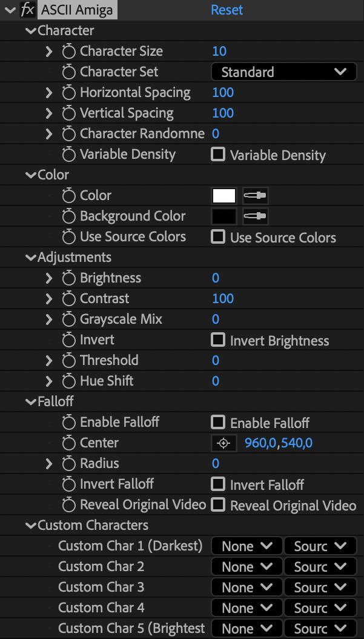This screenshot has width=364, height=639.
Task: Check the Use Source Colors box
Action: pos(218,237)
